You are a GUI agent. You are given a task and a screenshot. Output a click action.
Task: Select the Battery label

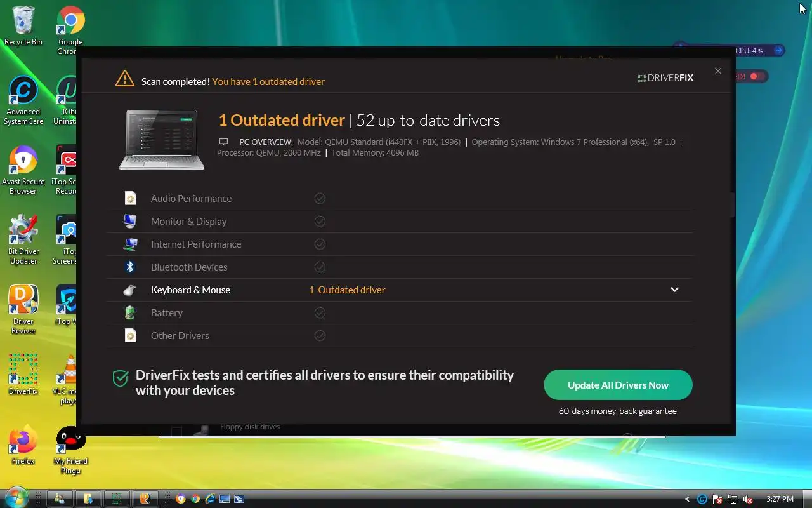[x=167, y=313]
